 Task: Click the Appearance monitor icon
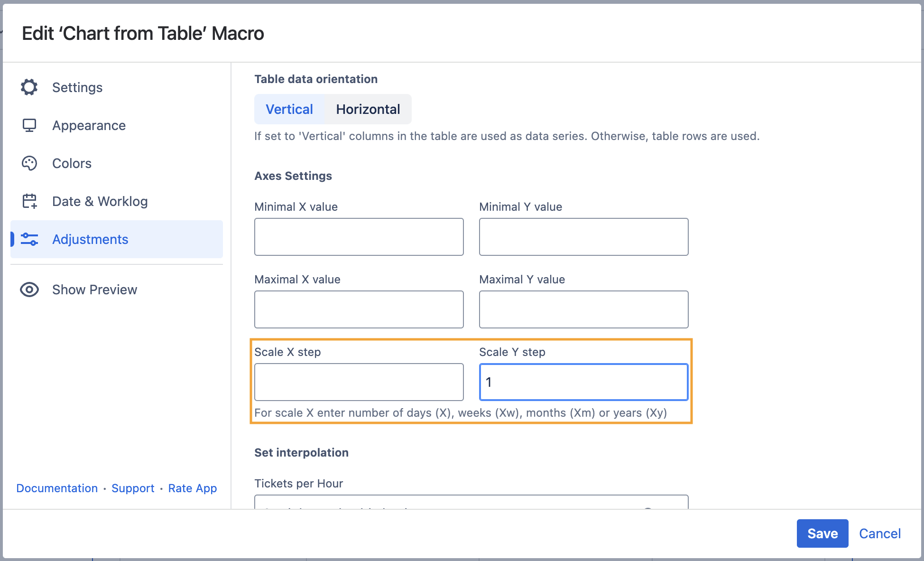[x=29, y=125]
